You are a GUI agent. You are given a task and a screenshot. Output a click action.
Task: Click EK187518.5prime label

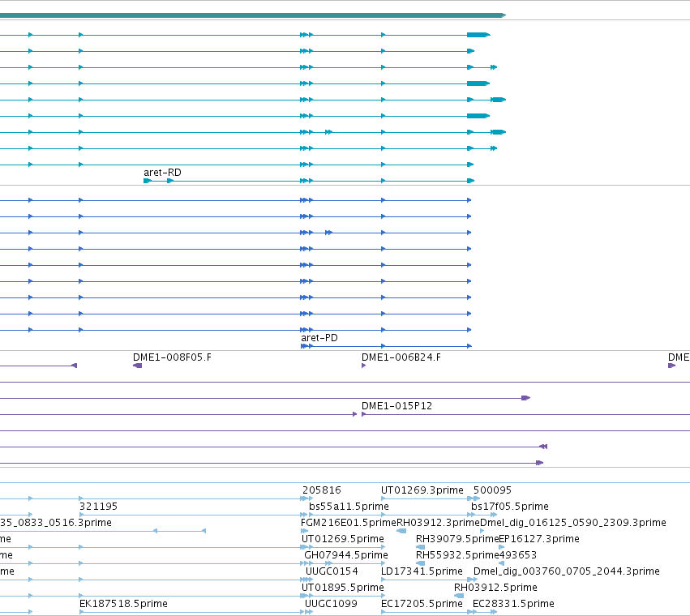click(124, 604)
